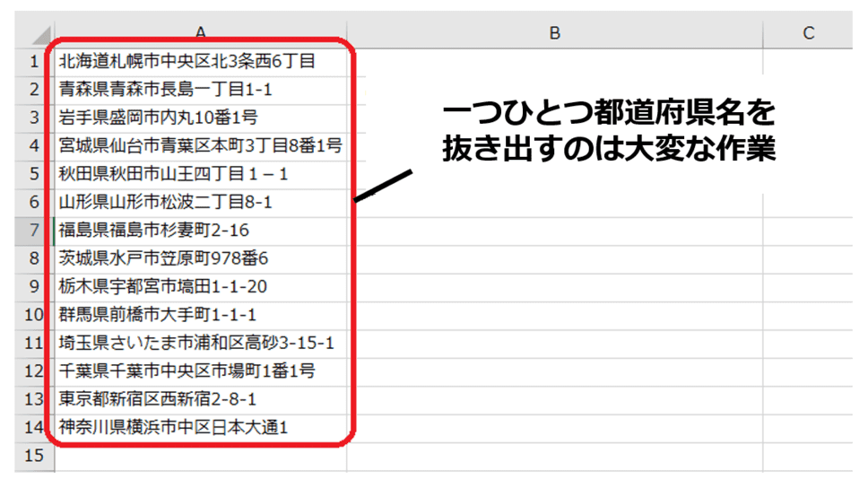Select row 7 header

[35, 231]
